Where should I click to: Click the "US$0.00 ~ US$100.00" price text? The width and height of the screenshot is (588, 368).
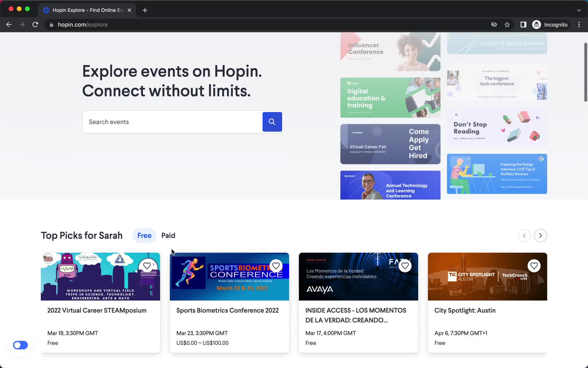[x=202, y=343]
